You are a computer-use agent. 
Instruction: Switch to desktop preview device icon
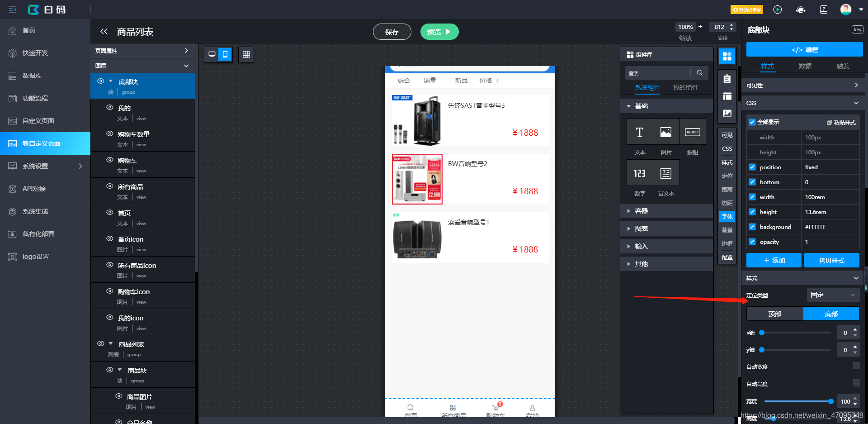pos(212,54)
